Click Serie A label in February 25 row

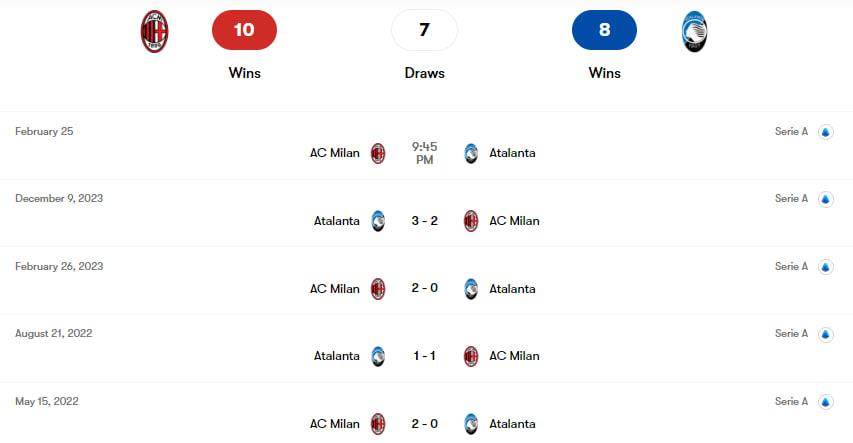click(791, 132)
